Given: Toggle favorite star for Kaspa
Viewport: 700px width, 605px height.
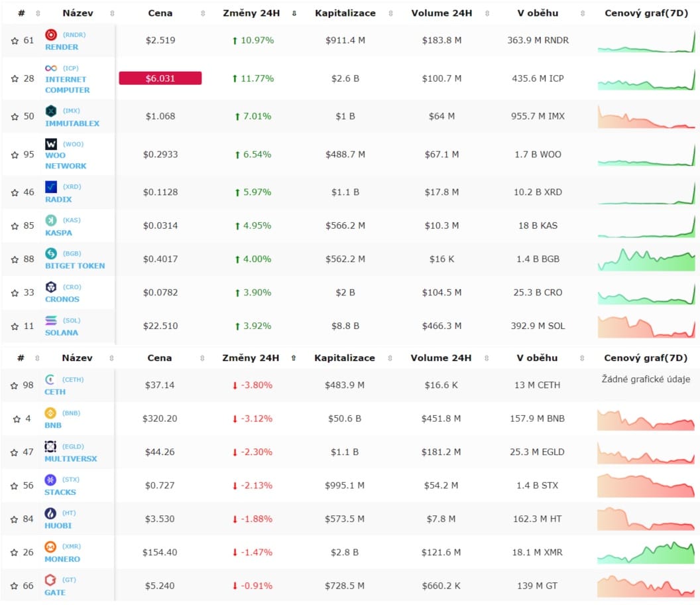Looking at the screenshot, I should coord(15,226).
